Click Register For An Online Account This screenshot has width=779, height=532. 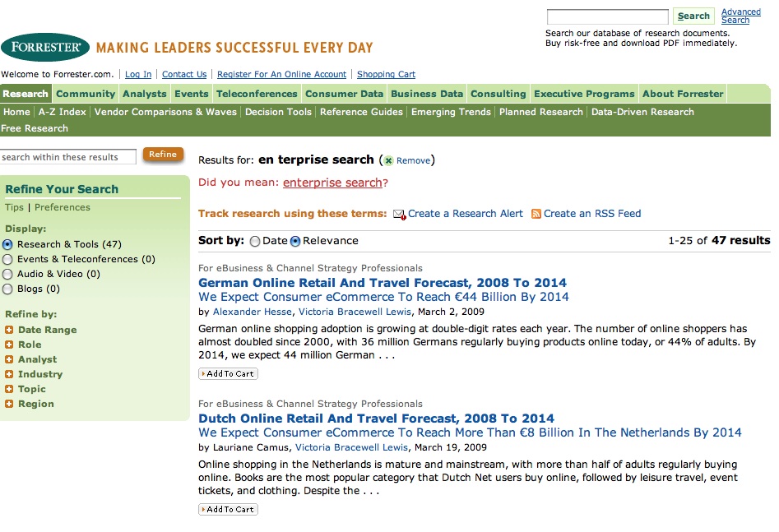coord(281,75)
